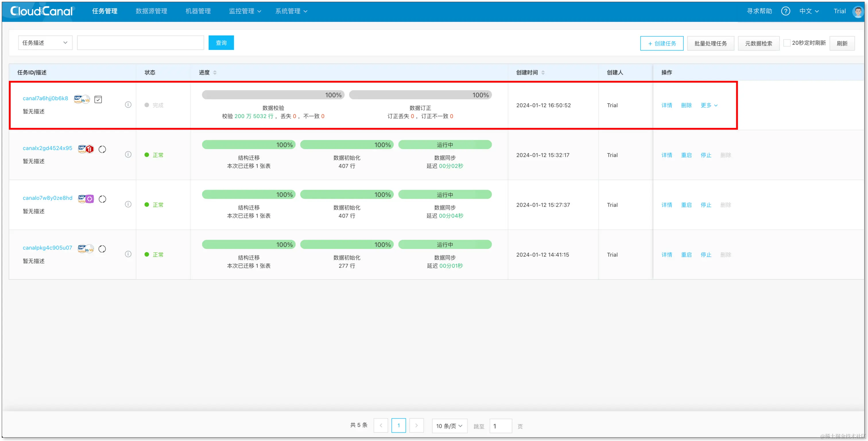Click info icon for canalx2gd4524x95
Viewport: 868px width, 441px height.
pos(128,155)
